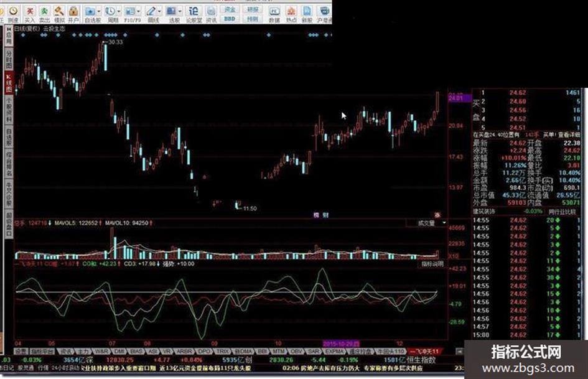The image size is (588, 379).
Task: Open the 沪港通 icon
Action: coord(324,14)
